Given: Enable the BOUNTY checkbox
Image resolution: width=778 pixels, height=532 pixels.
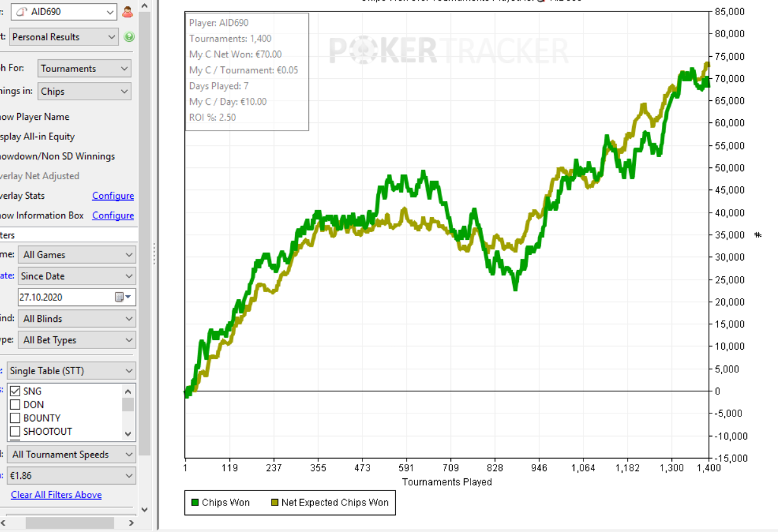Looking at the screenshot, I should (x=16, y=418).
